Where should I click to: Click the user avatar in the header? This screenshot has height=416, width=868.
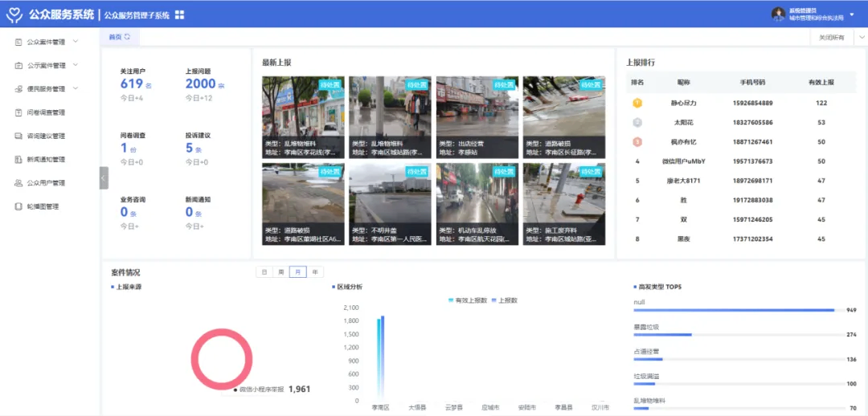(777, 14)
